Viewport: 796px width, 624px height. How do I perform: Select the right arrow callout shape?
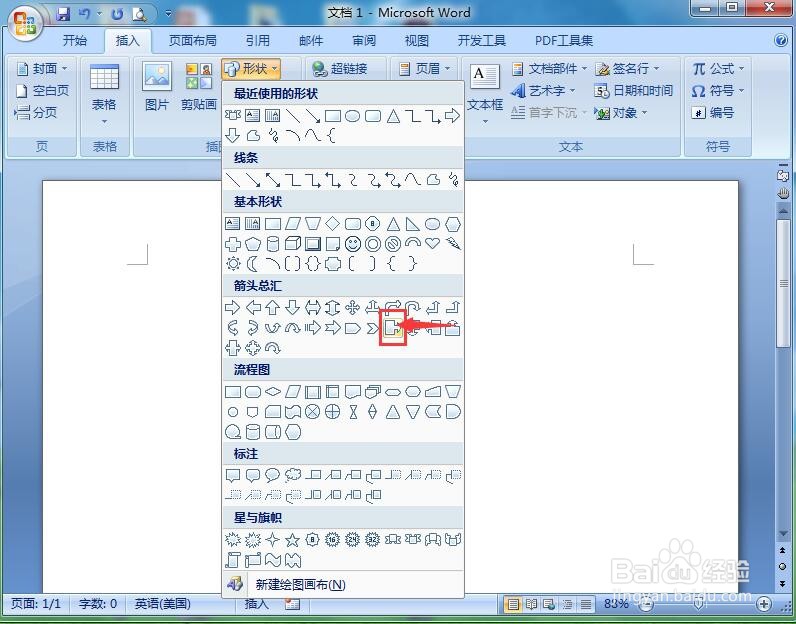(x=393, y=329)
